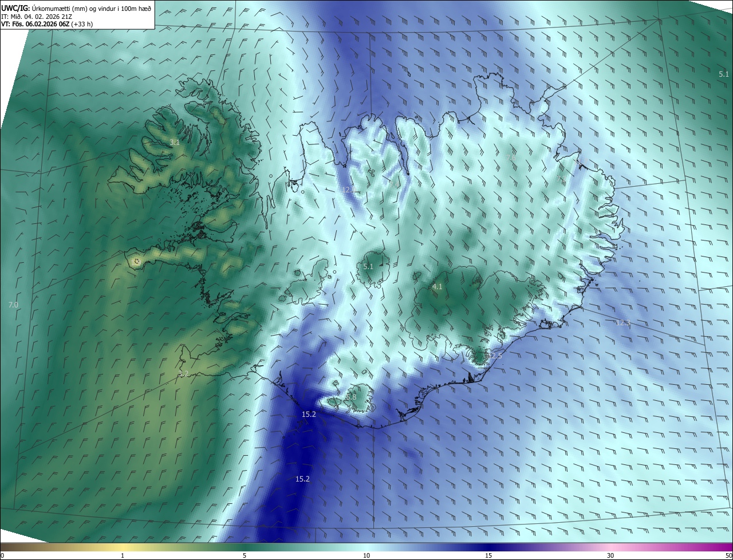Click the 5.1 value over the northeast ocean
Viewport: 733px width, 560px height.
(x=724, y=74)
